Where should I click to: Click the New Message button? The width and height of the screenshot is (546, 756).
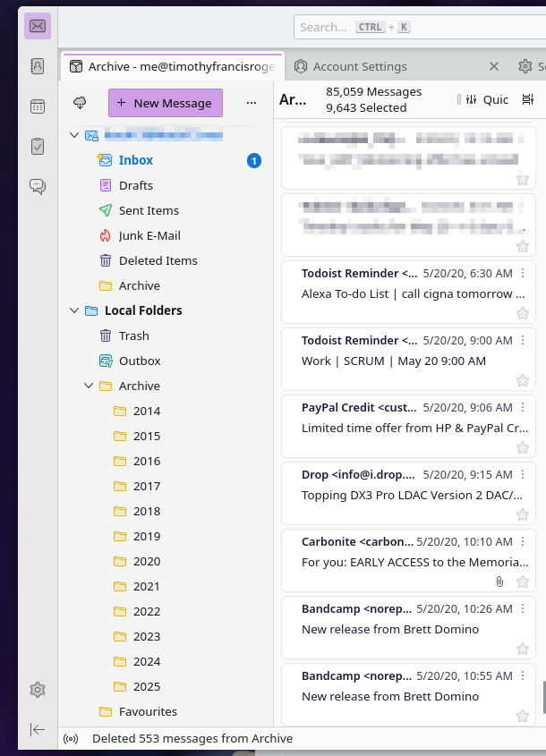pyautogui.click(x=165, y=103)
